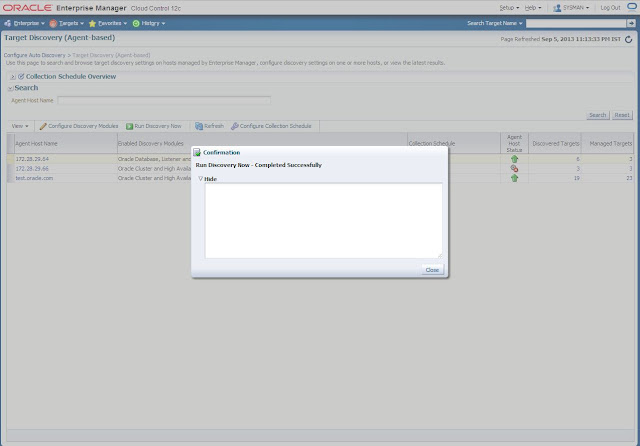Collapse the Hide disclosure triangle in dialog
640x446 pixels.
tap(200, 179)
